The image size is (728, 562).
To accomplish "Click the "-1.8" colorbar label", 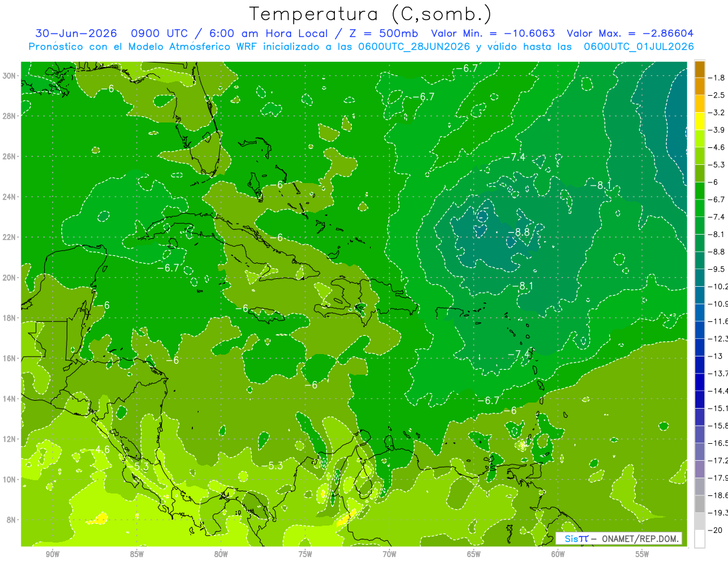I will point(716,78).
